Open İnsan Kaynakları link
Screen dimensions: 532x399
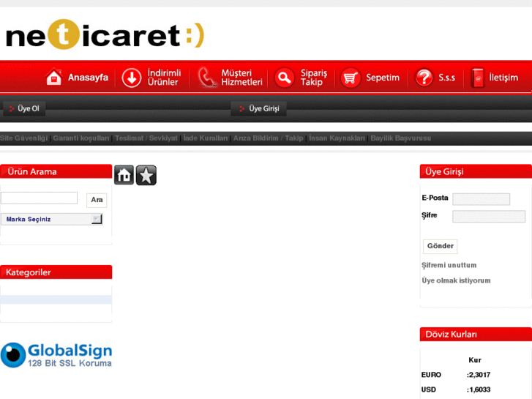click(337, 138)
